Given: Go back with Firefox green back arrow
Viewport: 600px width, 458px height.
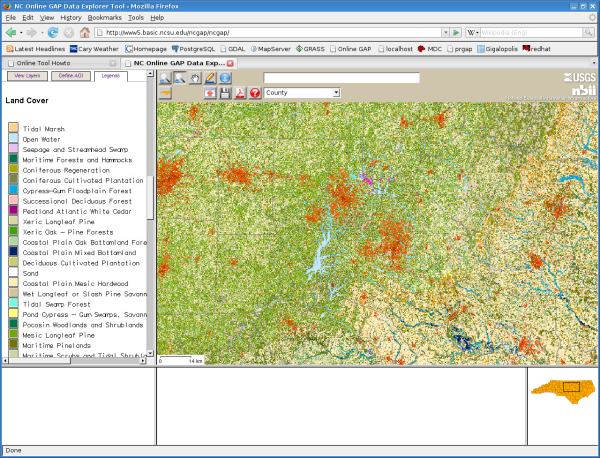Looking at the screenshot, I should click(11, 33).
